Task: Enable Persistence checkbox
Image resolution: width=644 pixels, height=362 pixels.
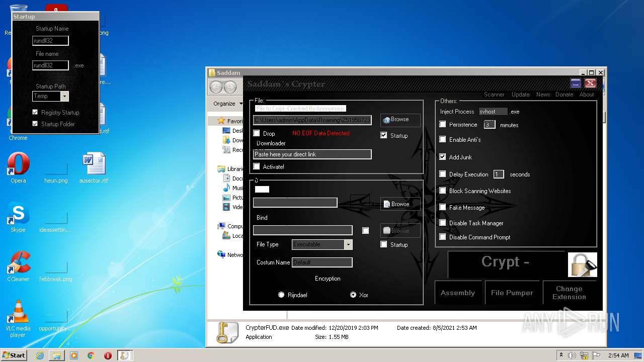Action: pyautogui.click(x=443, y=124)
